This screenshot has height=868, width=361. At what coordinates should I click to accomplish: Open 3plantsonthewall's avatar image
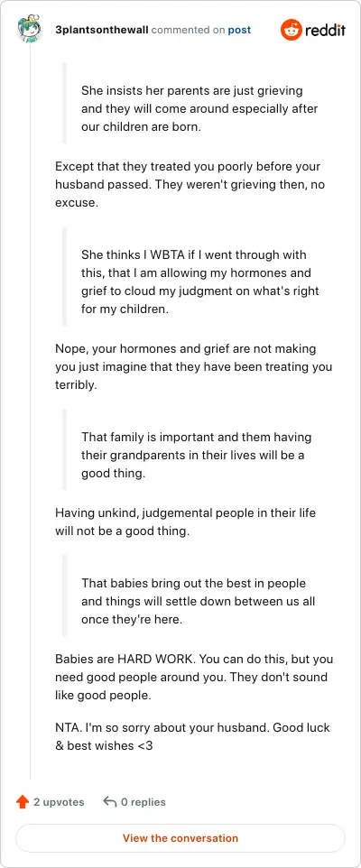point(31,30)
